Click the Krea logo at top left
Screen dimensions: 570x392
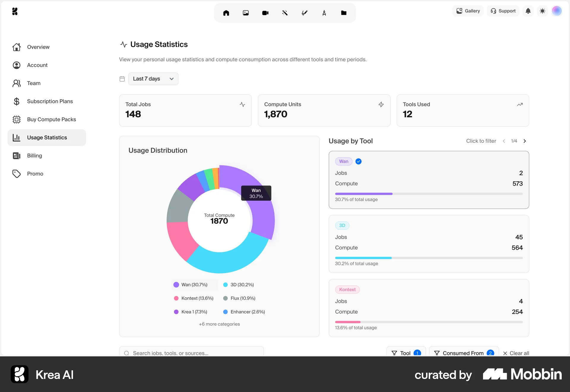point(15,11)
